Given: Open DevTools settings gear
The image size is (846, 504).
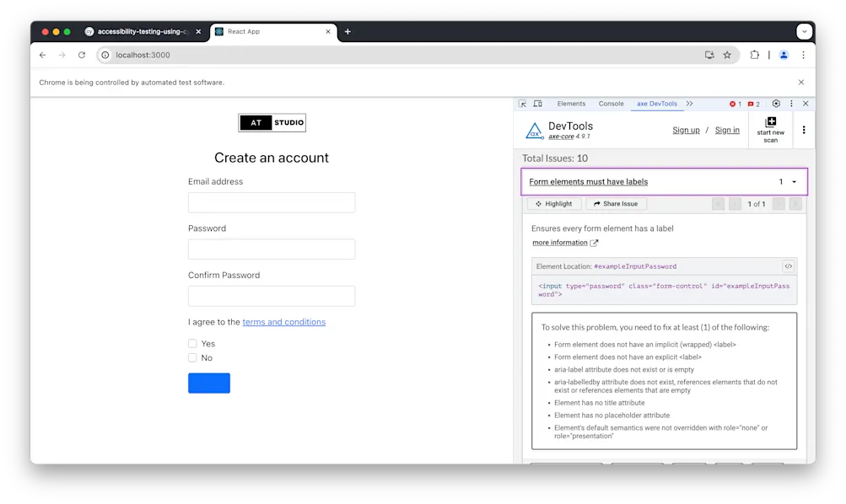Looking at the screenshot, I should (x=776, y=104).
